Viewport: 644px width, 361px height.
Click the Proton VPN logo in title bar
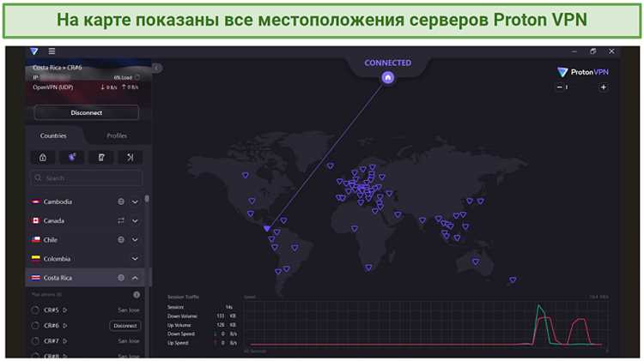[34, 51]
